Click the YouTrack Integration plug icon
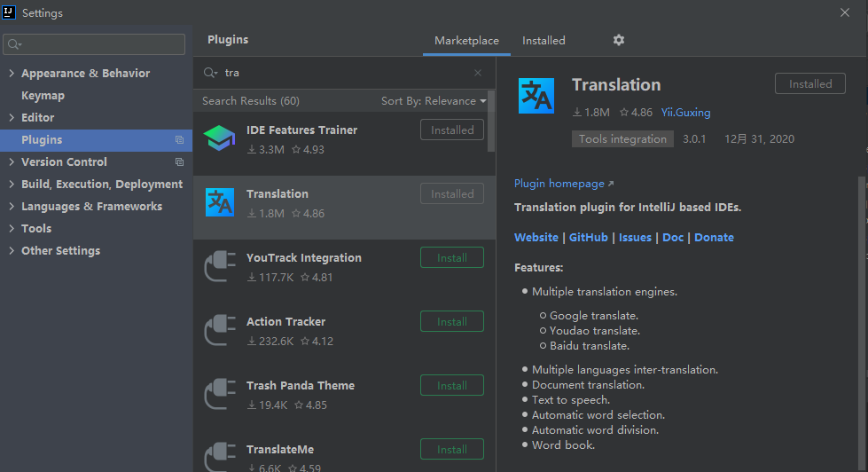This screenshot has width=868, height=472. coord(219,266)
